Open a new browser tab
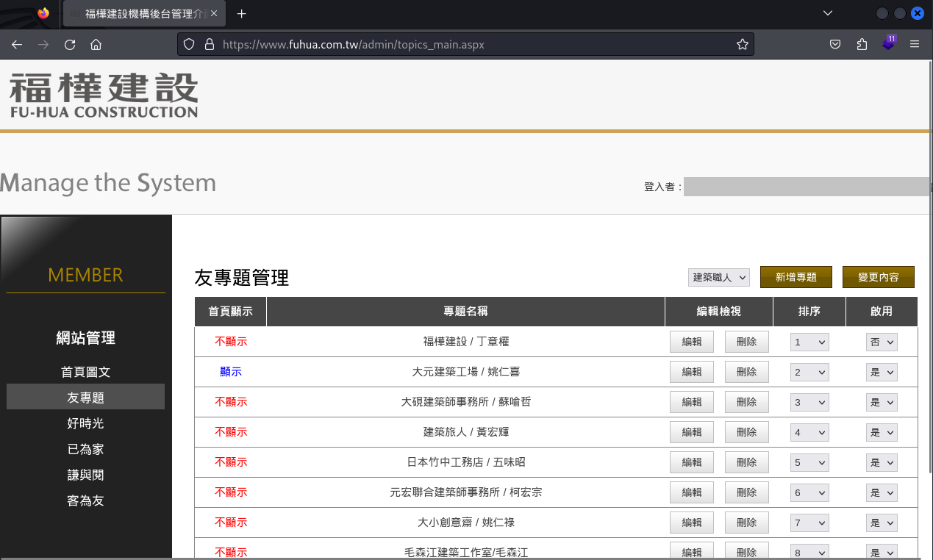 click(x=242, y=13)
